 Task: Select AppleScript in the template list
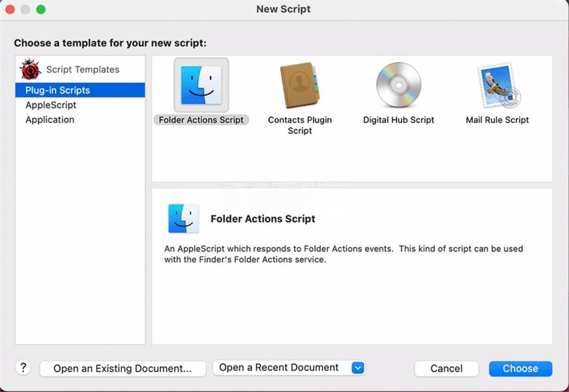coord(51,105)
